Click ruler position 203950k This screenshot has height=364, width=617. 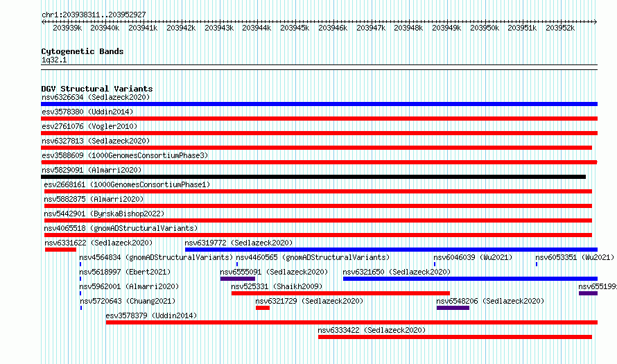pyautogui.click(x=485, y=28)
